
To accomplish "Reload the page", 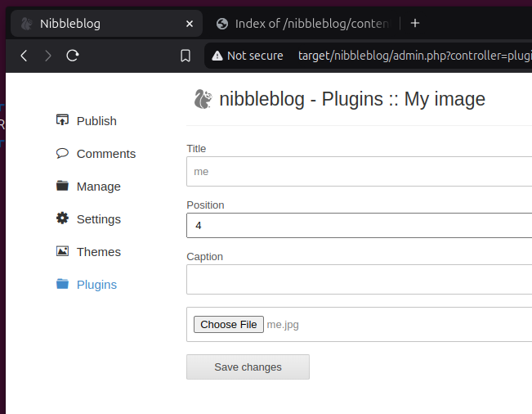I will coord(73,56).
